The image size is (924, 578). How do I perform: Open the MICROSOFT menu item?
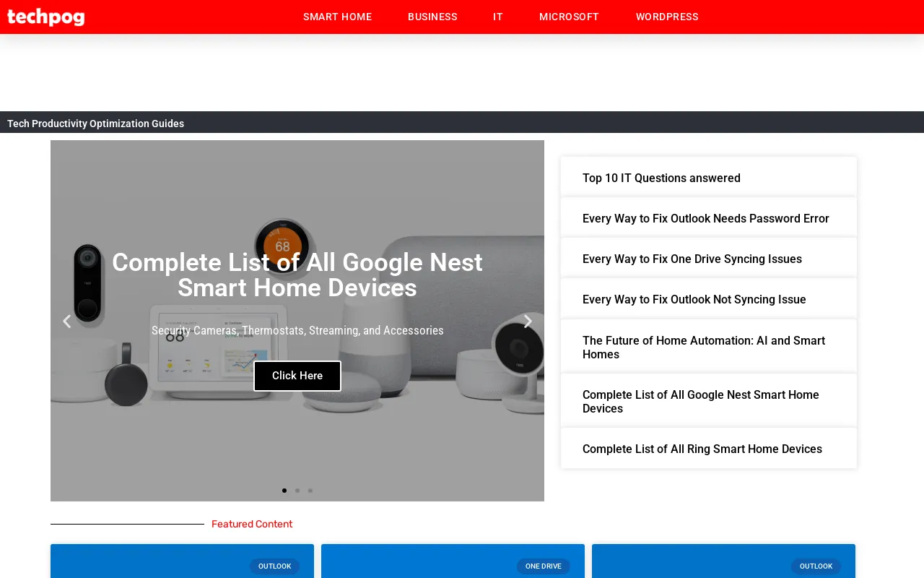pyautogui.click(x=569, y=17)
